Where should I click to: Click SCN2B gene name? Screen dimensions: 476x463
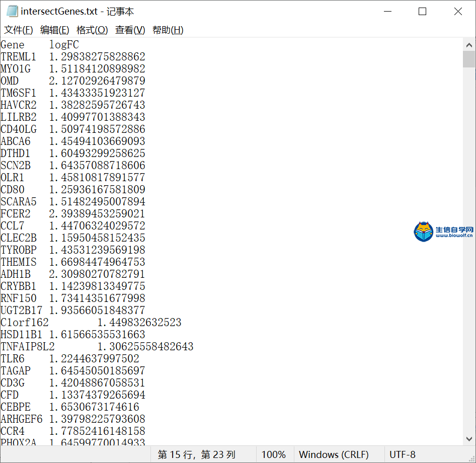click(x=16, y=166)
